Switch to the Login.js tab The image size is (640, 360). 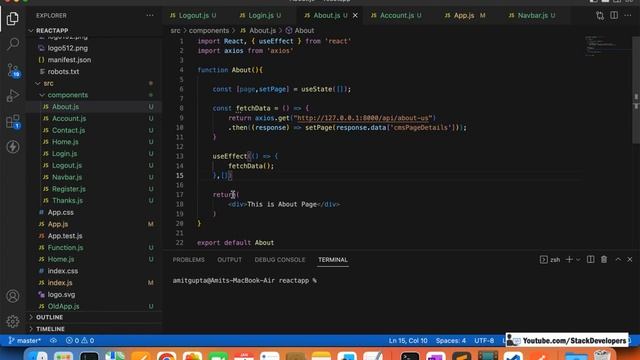point(260,16)
